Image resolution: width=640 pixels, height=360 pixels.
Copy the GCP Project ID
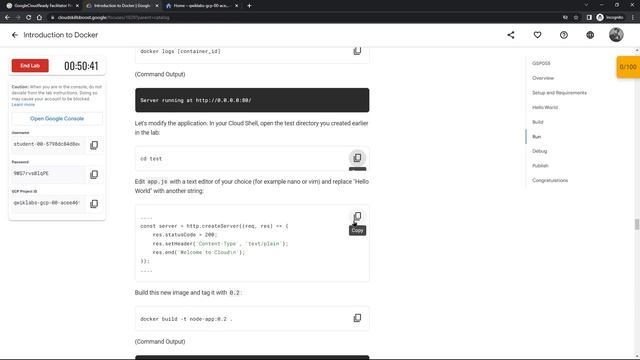coord(94,204)
